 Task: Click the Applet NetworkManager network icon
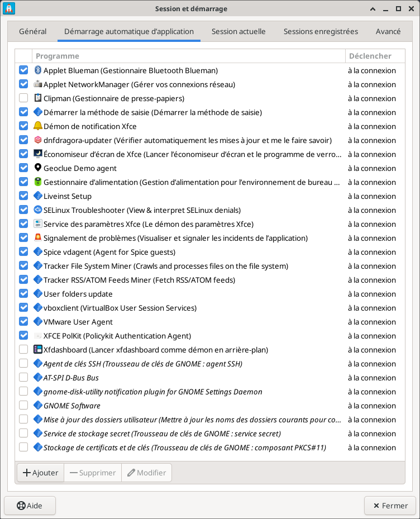point(38,84)
